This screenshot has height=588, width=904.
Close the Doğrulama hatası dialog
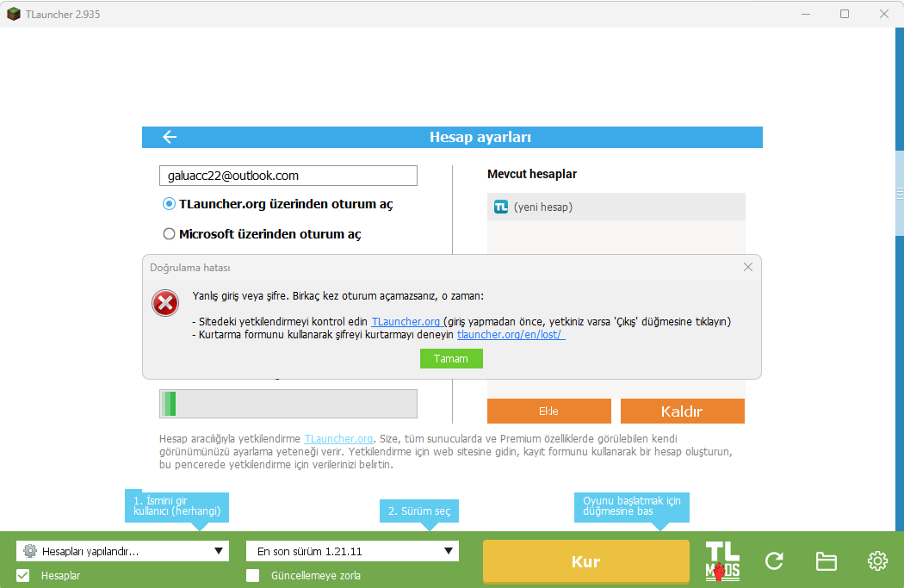coord(748,267)
